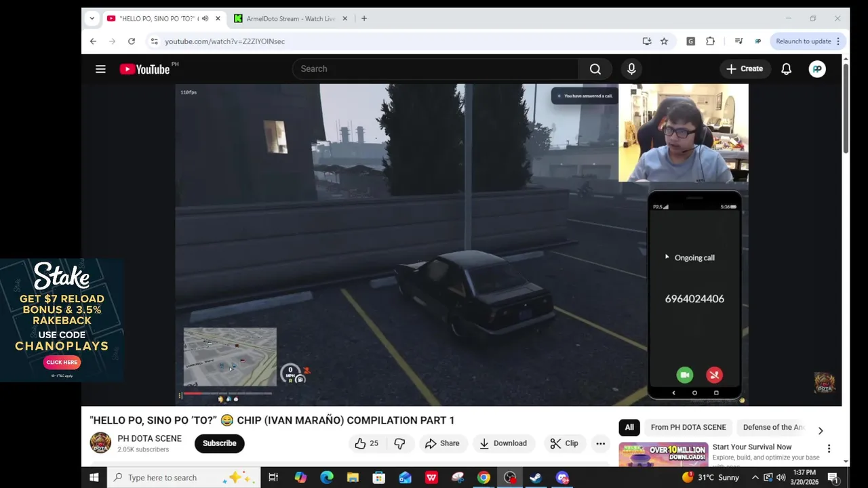Switch to the ArmelDoto Stream tab

click(291, 18)
